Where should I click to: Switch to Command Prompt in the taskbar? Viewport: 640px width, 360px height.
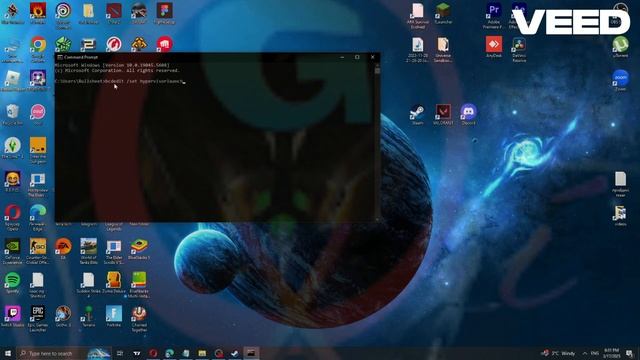tap(251, 353)
